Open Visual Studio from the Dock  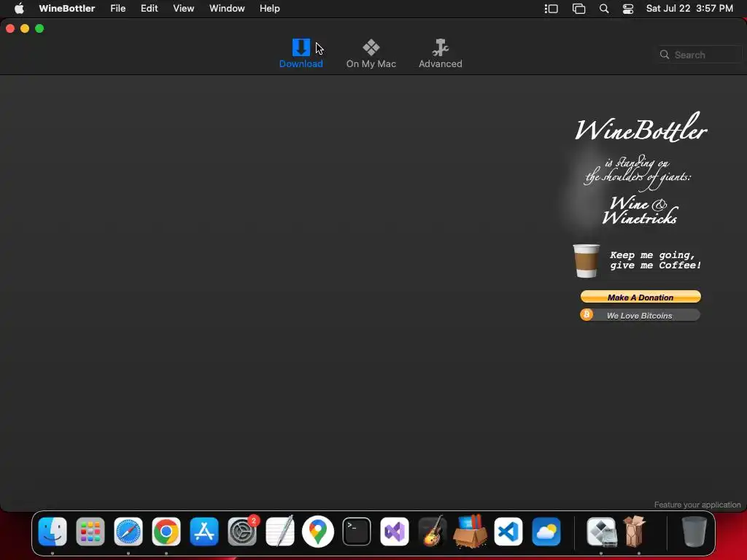tap(395, 532)
